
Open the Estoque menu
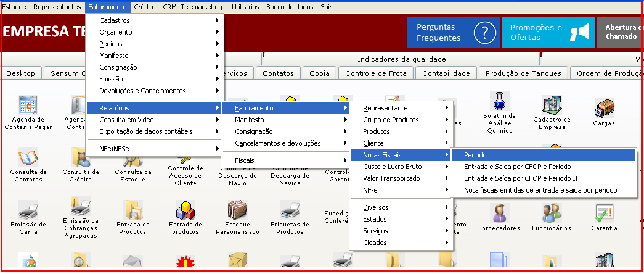tap(15, 7)
